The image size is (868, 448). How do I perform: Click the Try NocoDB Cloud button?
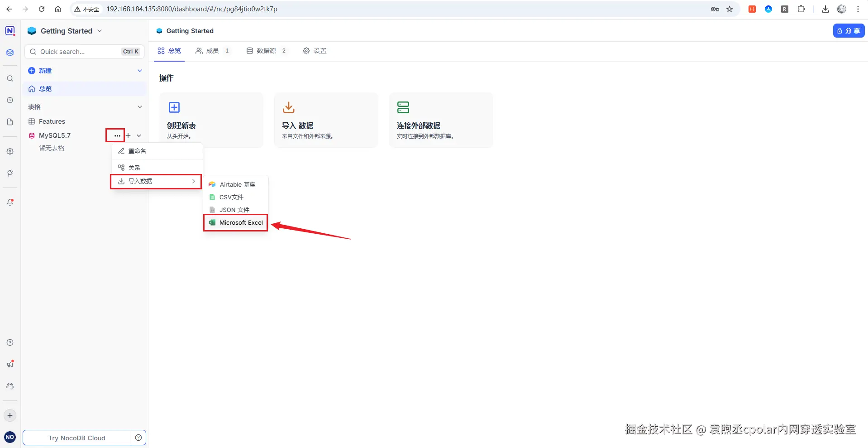point(77,438)
